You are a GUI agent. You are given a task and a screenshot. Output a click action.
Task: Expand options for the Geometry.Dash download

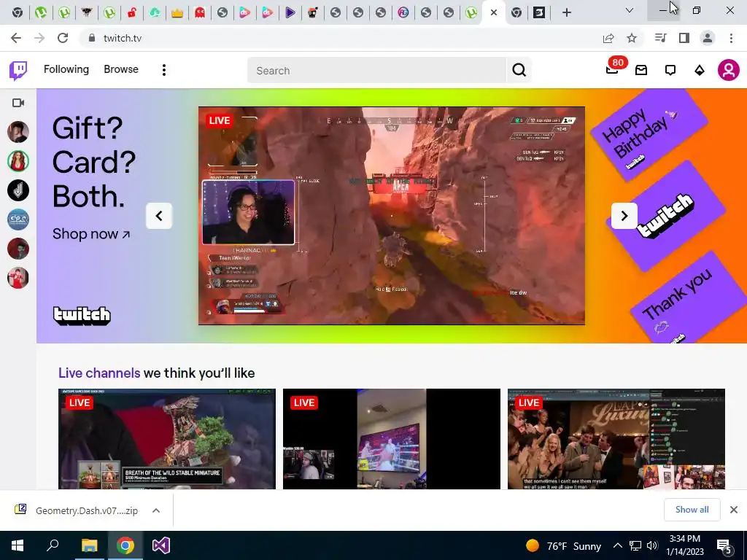(x=156, y=510)
